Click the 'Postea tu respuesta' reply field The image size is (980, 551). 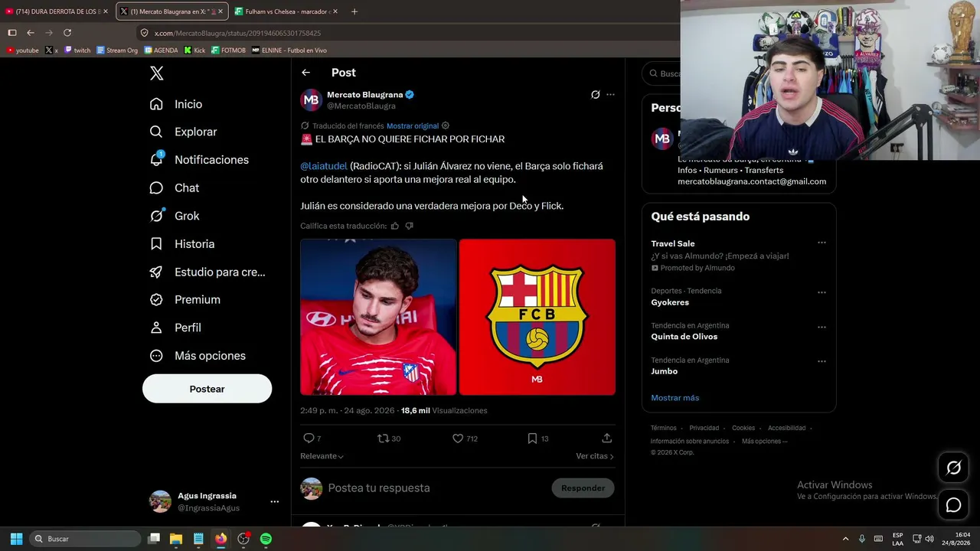tap(436, 488)
